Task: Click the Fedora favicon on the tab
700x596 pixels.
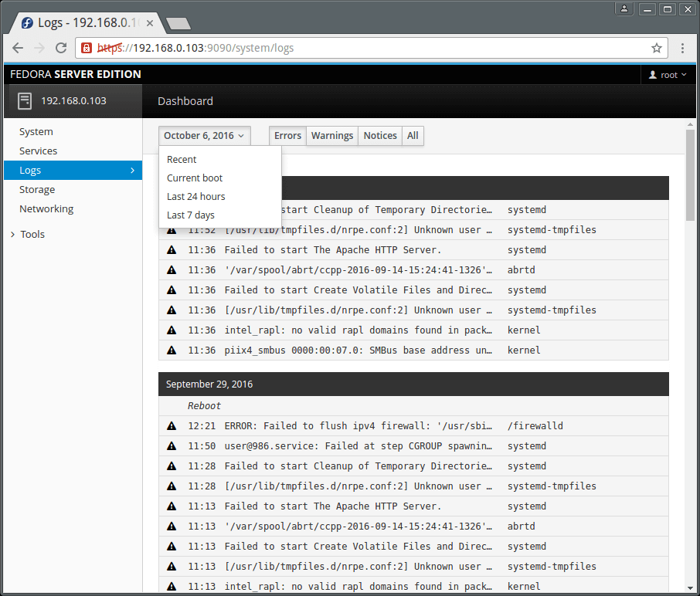Action: [x=27, y=22]
